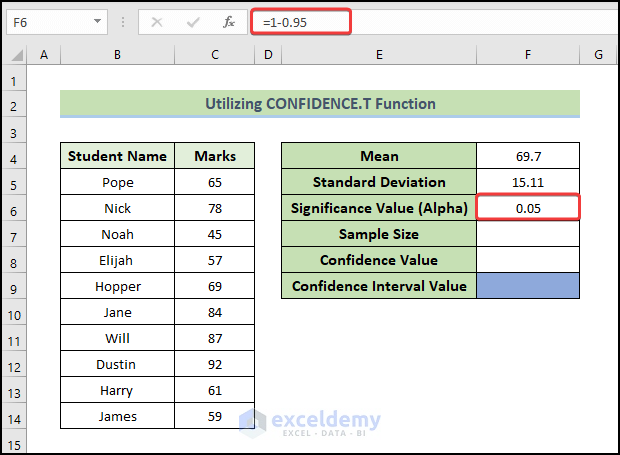Click the Utilizing CONFIDENCE.T Function title cell
Screen dimensions: 620x455
(320, 104)
